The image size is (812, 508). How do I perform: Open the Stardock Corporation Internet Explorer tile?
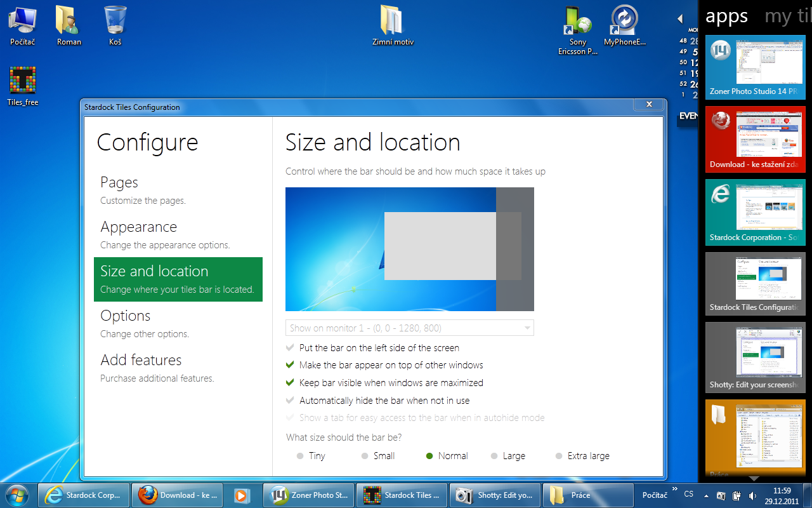755,212
